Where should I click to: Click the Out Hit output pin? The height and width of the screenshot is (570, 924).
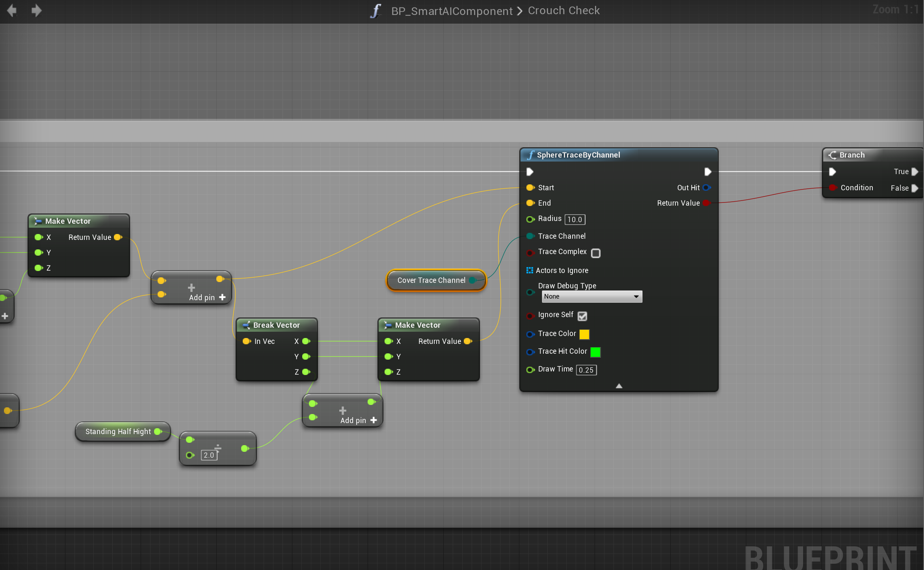tap(707, 188)
